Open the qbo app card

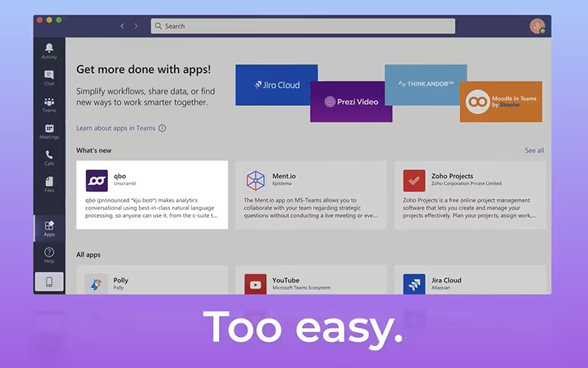coord(152,195)
